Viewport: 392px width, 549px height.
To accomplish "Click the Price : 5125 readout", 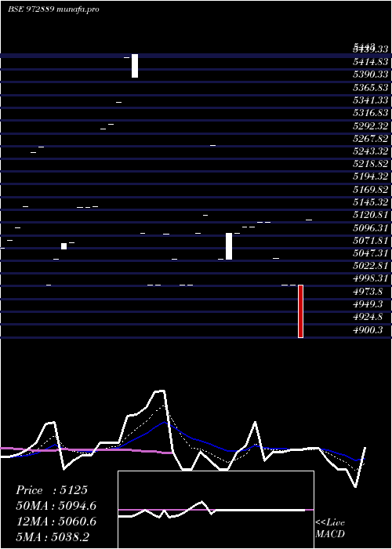I will [52, 490].
